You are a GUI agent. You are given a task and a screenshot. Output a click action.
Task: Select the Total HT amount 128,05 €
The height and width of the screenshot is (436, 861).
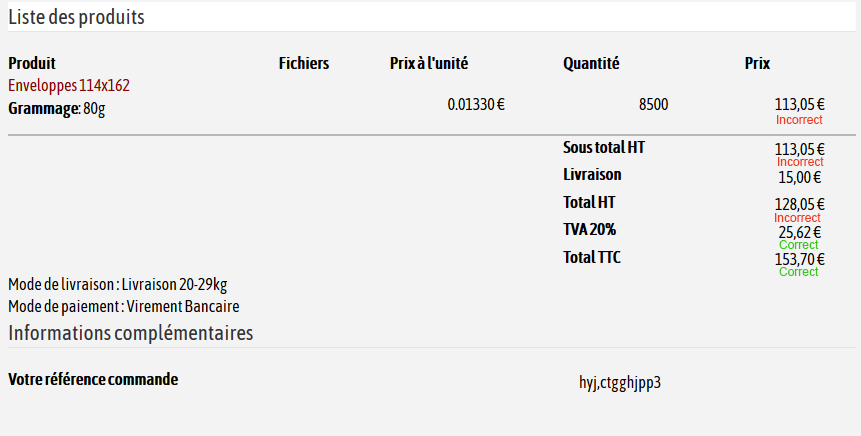(x=799, y=204)
